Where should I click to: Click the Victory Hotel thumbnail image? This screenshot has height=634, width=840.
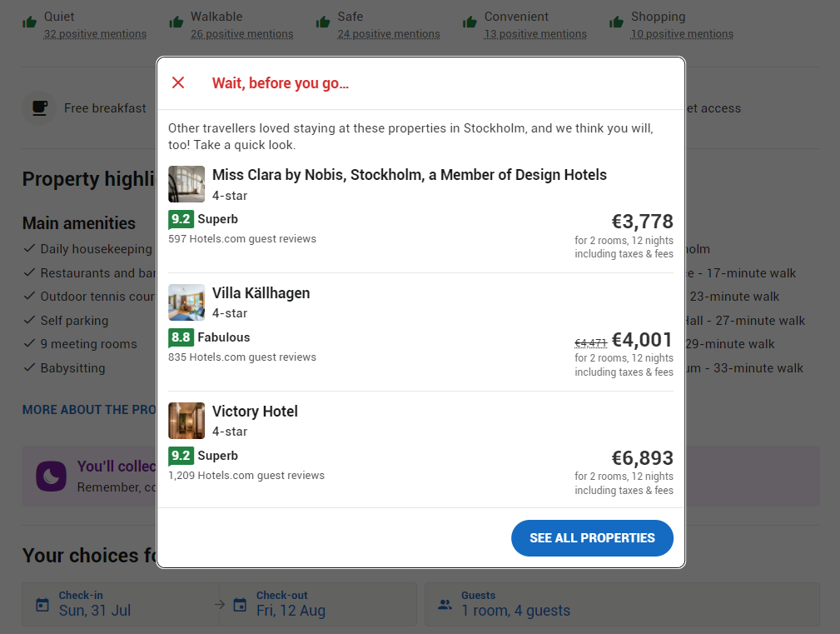pyautogui.click(x=186, y=421)
